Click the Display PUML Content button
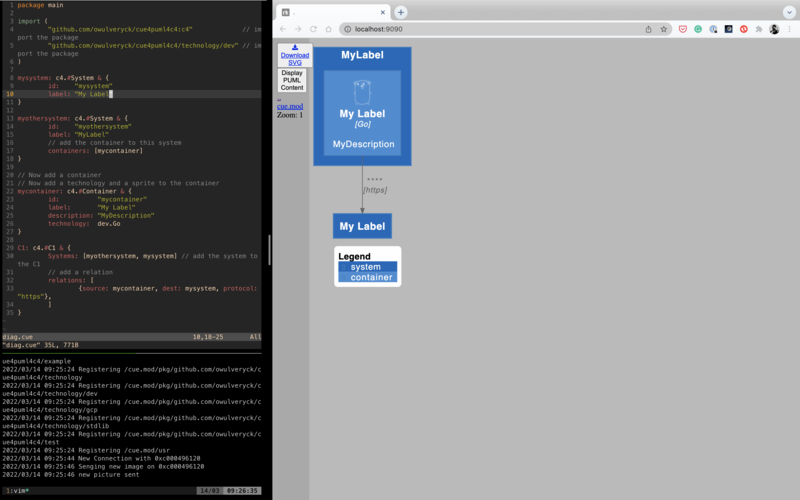 click(x=292, y=80)
